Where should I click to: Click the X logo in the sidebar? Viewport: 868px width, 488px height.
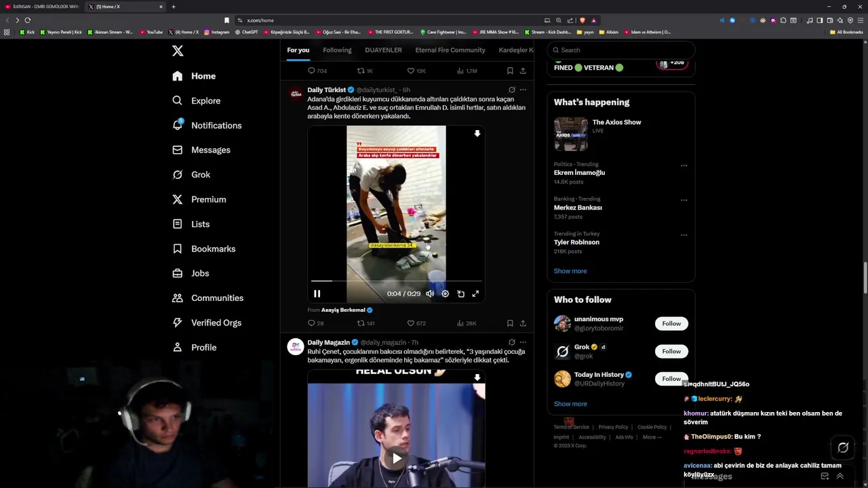[x=178, y=51]
